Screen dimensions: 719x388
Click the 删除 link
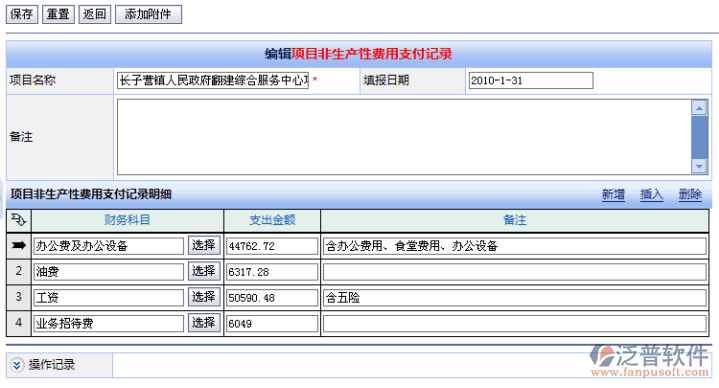click(690, 194)
